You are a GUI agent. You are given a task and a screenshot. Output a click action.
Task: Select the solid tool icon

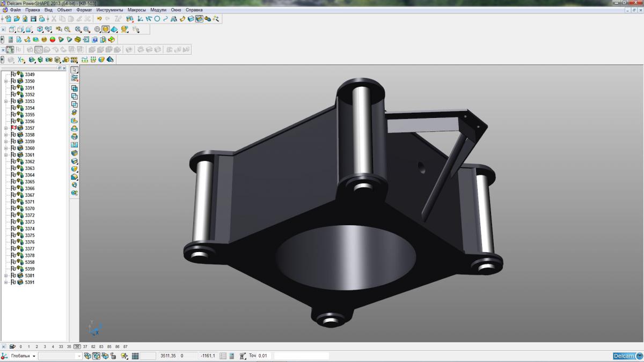pos(191,19)
